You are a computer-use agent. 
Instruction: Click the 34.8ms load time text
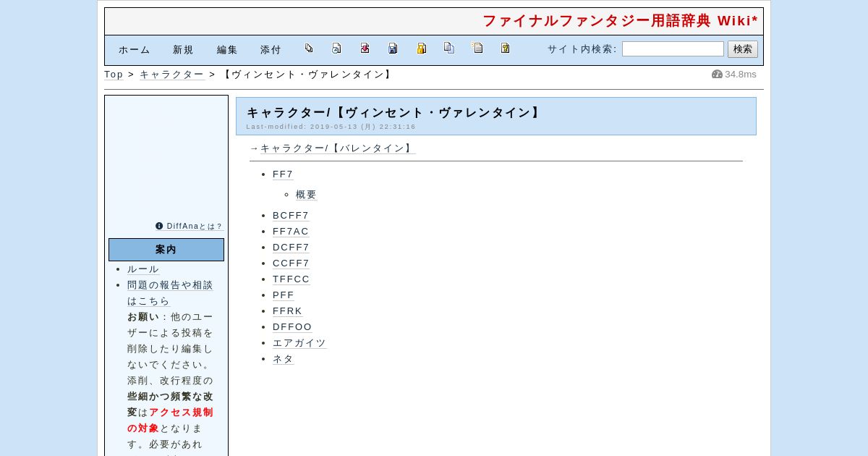click(x=741, y=75)
